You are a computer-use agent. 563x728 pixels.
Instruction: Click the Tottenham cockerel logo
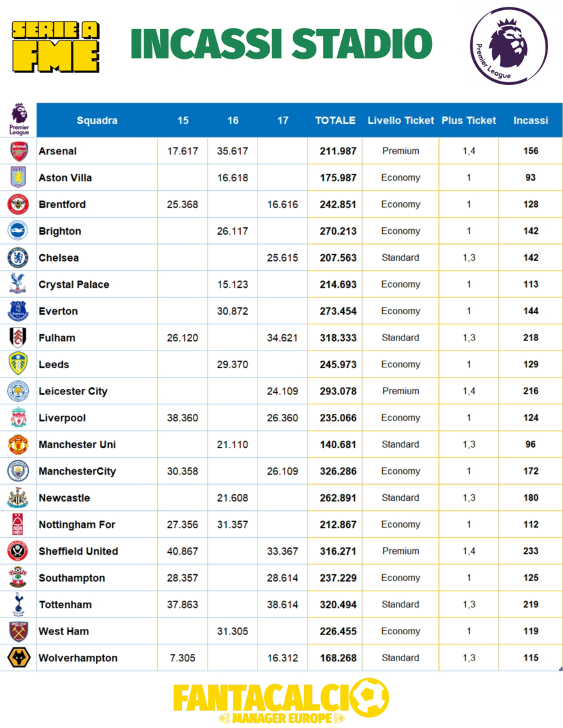coord(18,605)
